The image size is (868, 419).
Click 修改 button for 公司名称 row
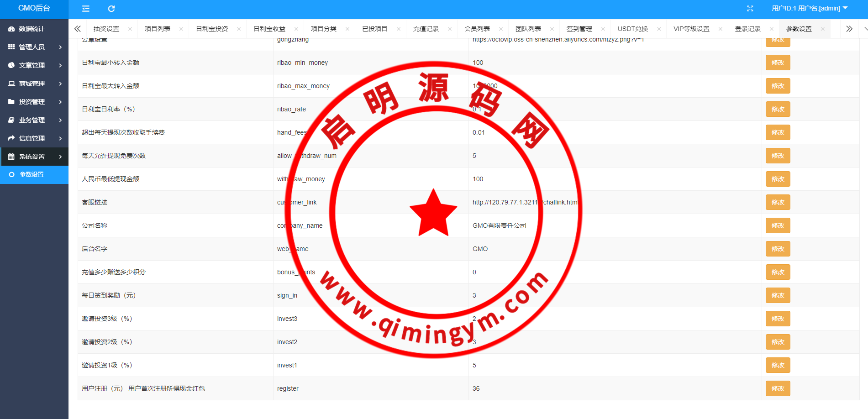click(778, 225)
